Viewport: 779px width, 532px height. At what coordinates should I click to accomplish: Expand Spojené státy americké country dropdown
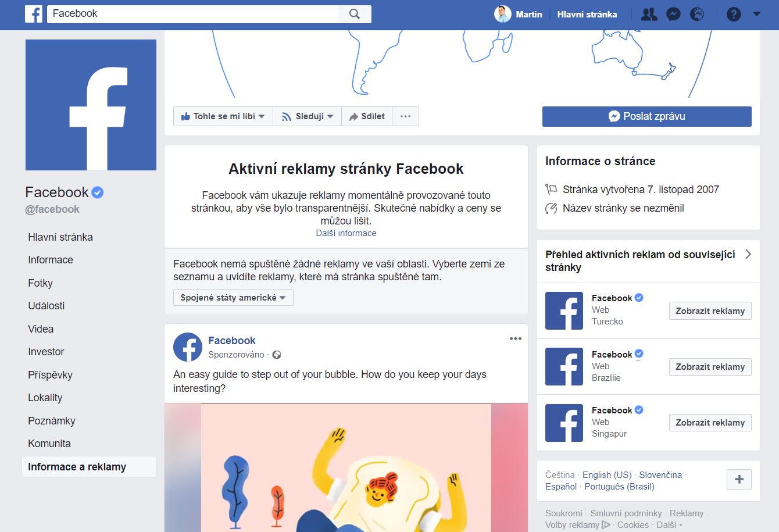tap(233, 298)
